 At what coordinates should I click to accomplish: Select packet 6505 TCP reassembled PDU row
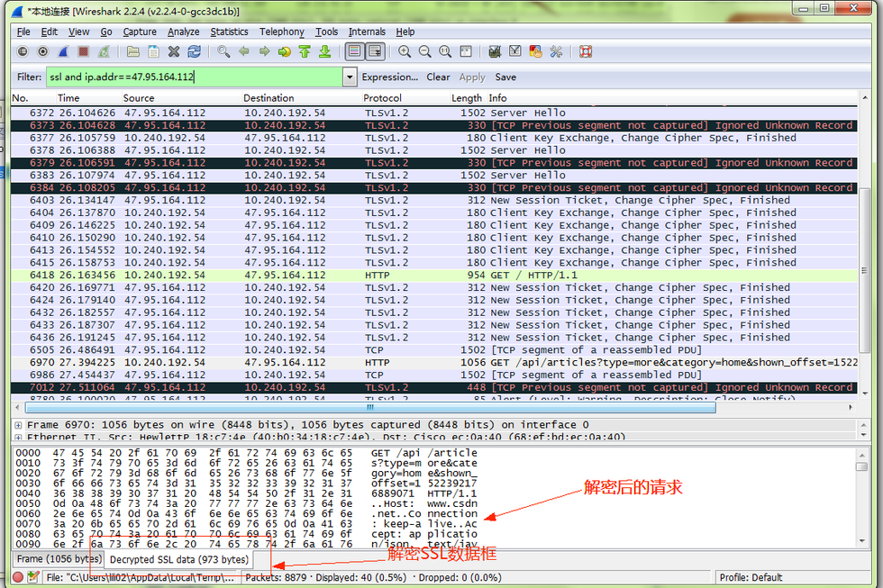(434, 350)
